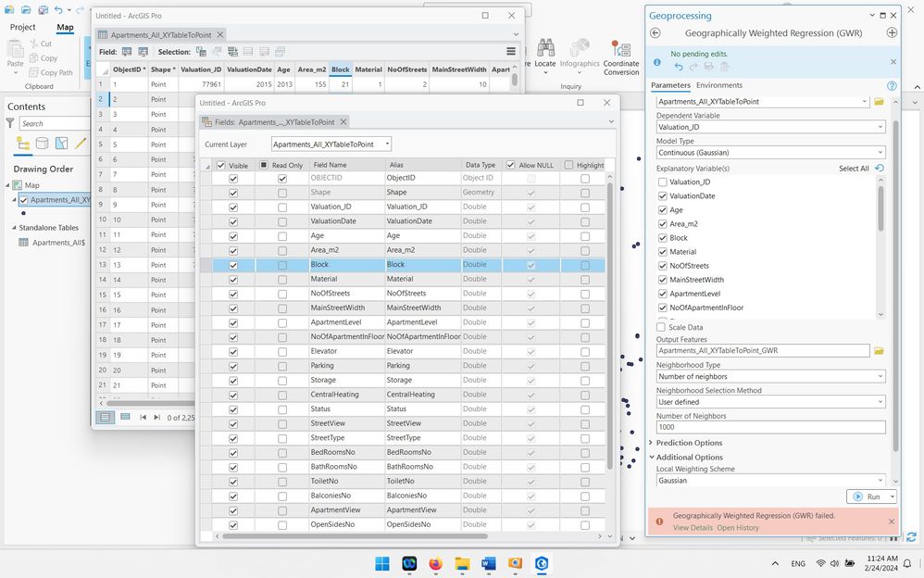This screenshot has width=924, height=578.
Task: Click the Locate binoculars icon
Action: point(545,48)
